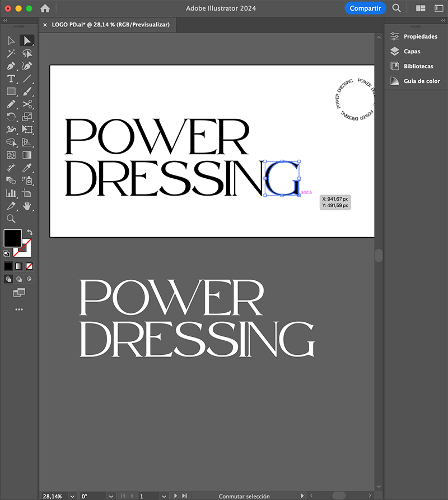Viewport: 448px width, 500px height.
Task: Enable Draw Behind mode
Action: click(x=19, y=279)
